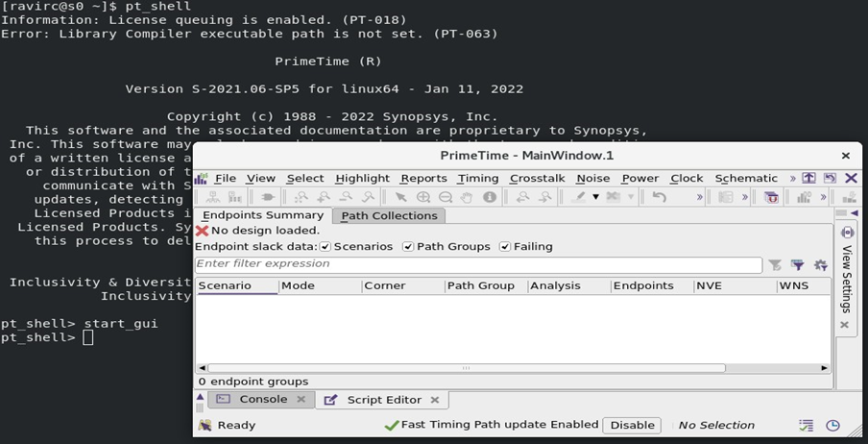Click the scrollbar left arrow
The height and width of the screenshot is (444, 868).
click(x=202, y=368)
